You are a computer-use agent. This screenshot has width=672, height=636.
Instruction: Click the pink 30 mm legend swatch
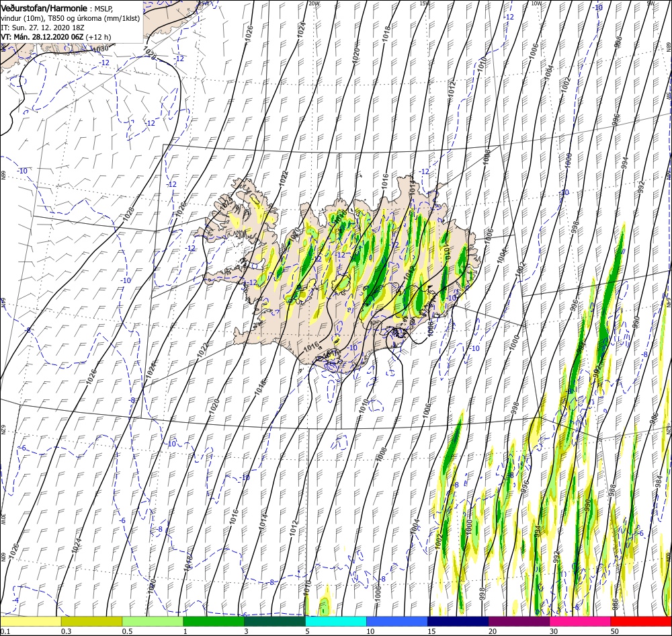click(581, 621)
